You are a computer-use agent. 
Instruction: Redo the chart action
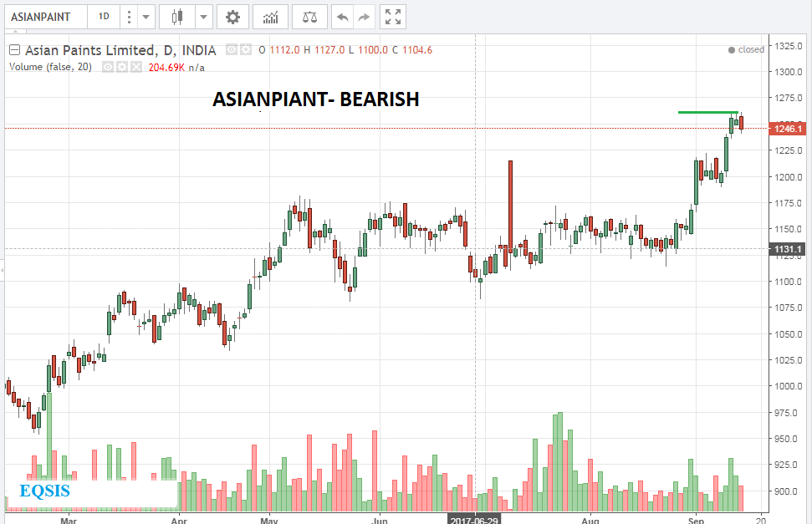[364, 17]
